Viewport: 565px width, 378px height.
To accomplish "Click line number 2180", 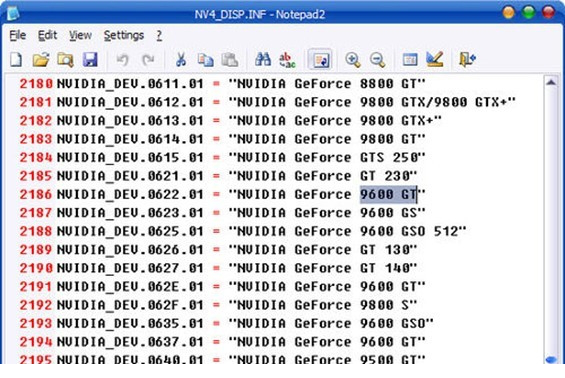I will pyautogui.click(x=36, y=84).
